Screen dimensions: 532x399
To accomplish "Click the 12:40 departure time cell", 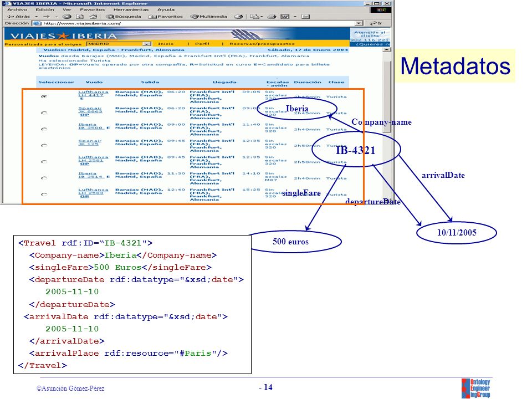I will pos(176,190).
